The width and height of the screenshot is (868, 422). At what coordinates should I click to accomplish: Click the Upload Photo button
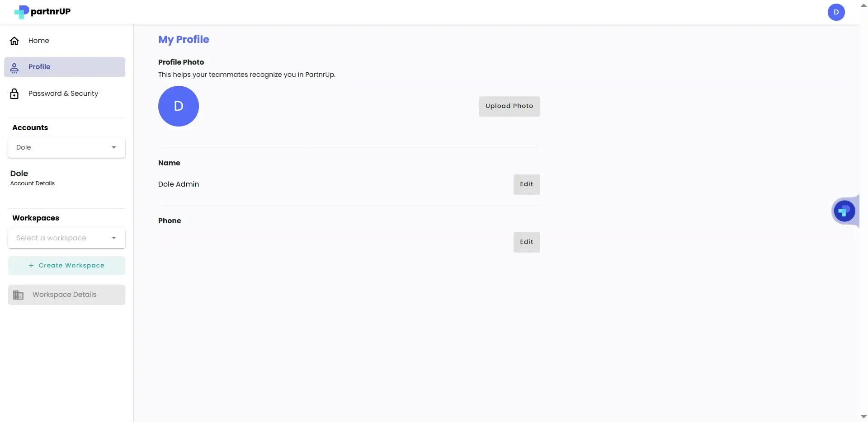pyautogui.click(x=509, y=106)
